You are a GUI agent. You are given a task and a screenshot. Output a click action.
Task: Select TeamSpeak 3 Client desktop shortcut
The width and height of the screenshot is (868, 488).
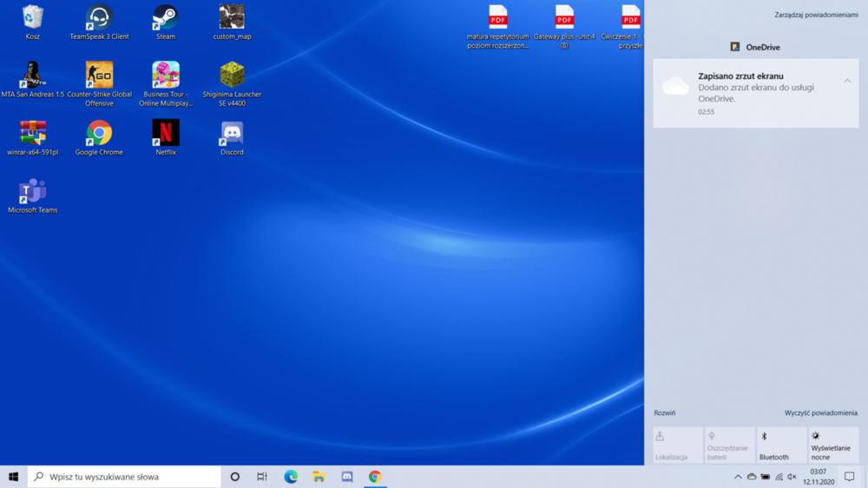pyautogui.click(x=99, y=23)
